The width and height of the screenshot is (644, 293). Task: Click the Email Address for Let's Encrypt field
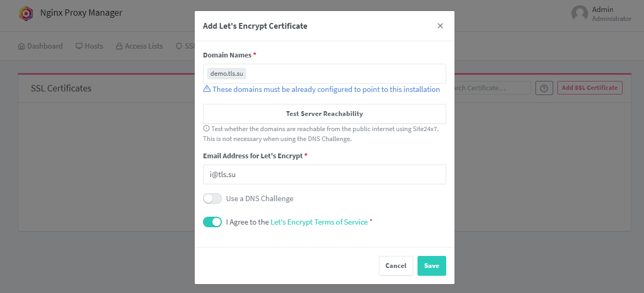coord(325,174)
